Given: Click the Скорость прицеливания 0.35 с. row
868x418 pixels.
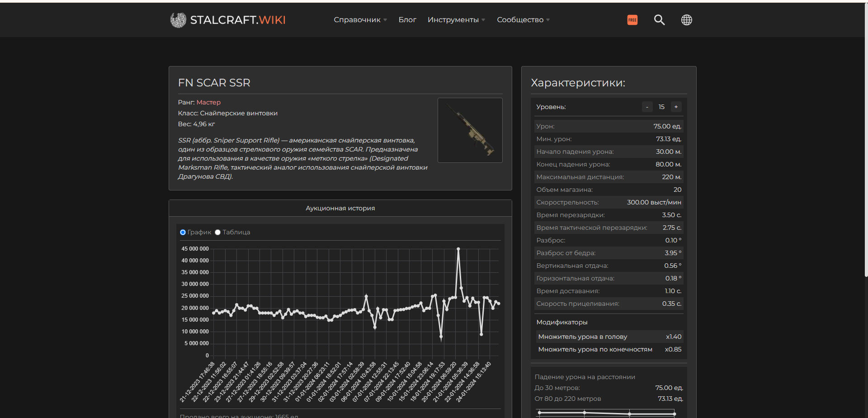Looking at the screenshot, I should pyautogui.click(x=609, y=304).
